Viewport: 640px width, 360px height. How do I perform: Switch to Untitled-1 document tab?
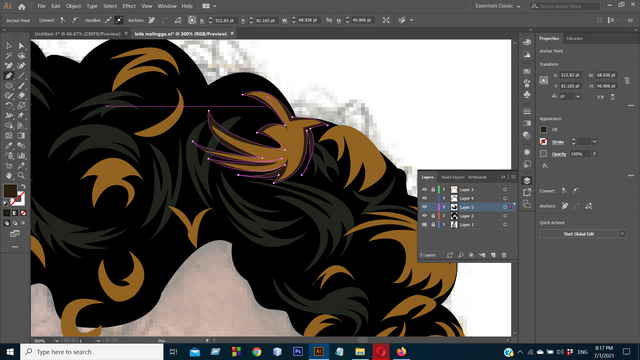click(x=78, y=34)
